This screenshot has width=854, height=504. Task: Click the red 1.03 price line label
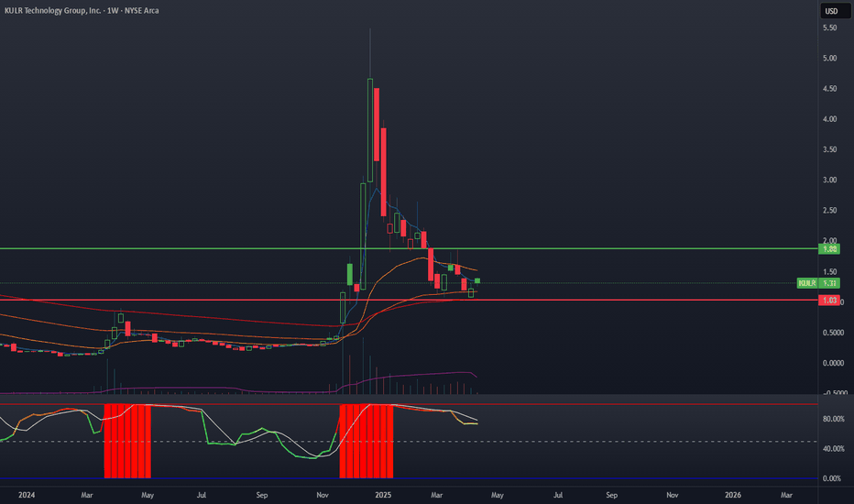point(829,301)
